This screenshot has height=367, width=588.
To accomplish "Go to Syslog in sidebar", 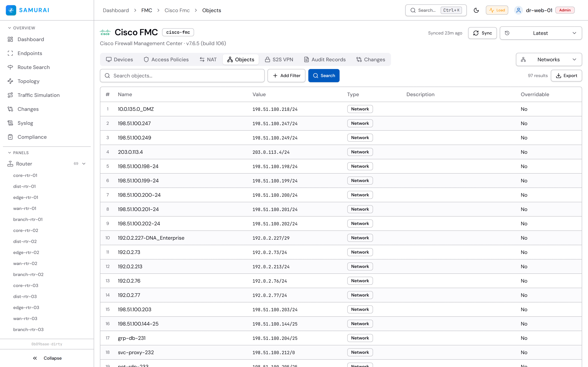I will pyautogui.click(x=25, y=123).
